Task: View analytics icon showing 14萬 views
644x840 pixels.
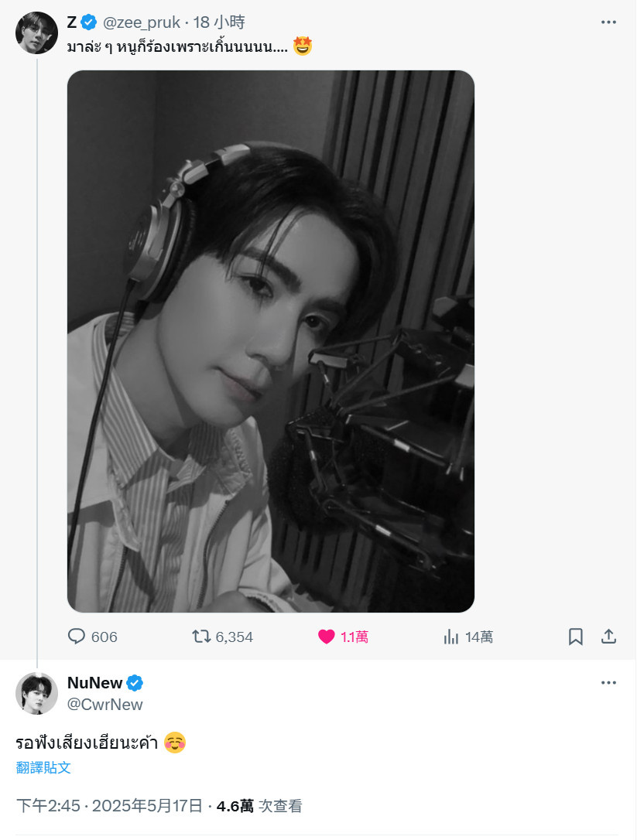Action: coord(451,637)
